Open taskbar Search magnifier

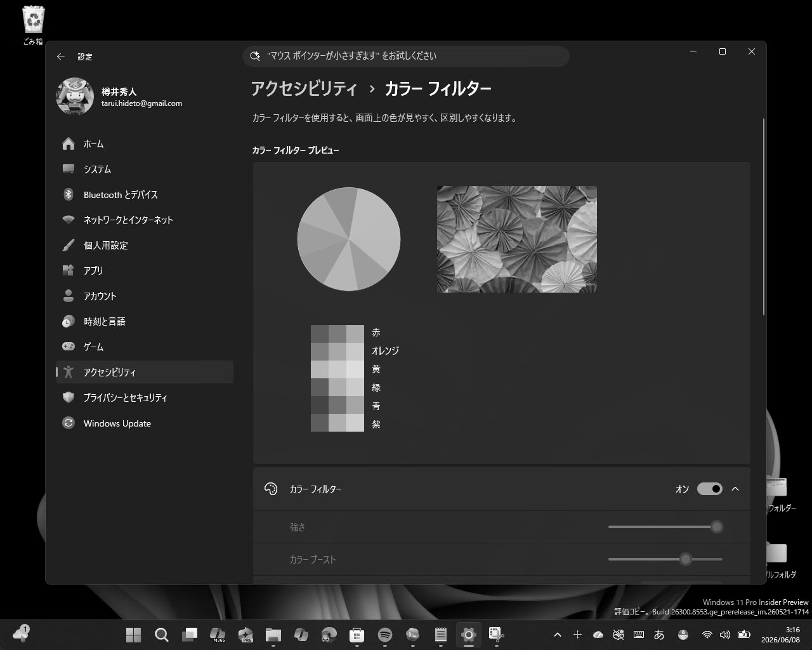coord(162,635)
